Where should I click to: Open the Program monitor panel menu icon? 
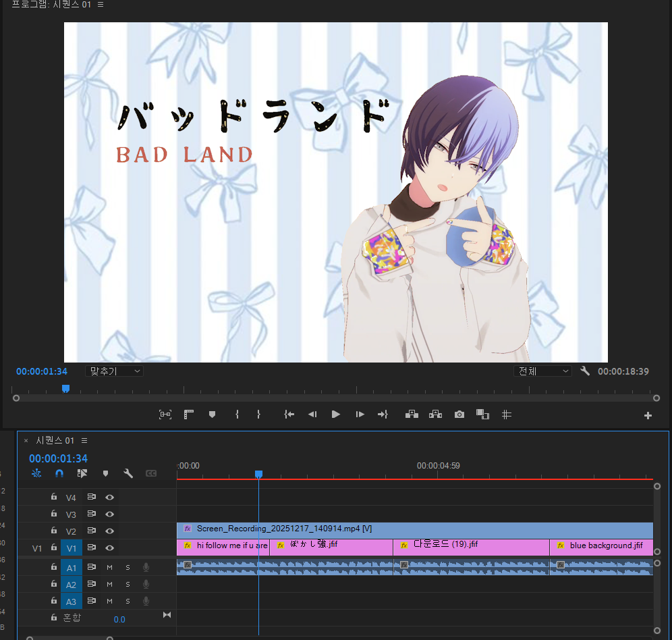[x=101, y=5]
